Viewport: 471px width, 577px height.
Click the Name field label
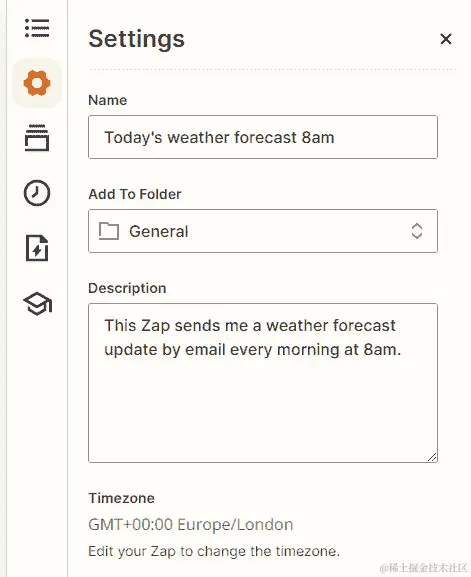(108, 100)
